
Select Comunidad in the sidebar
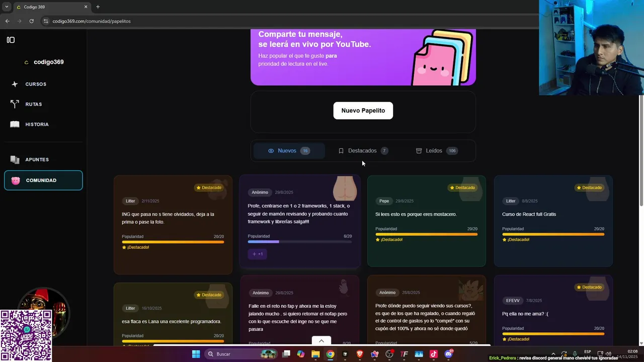click(x=43, y=180)
